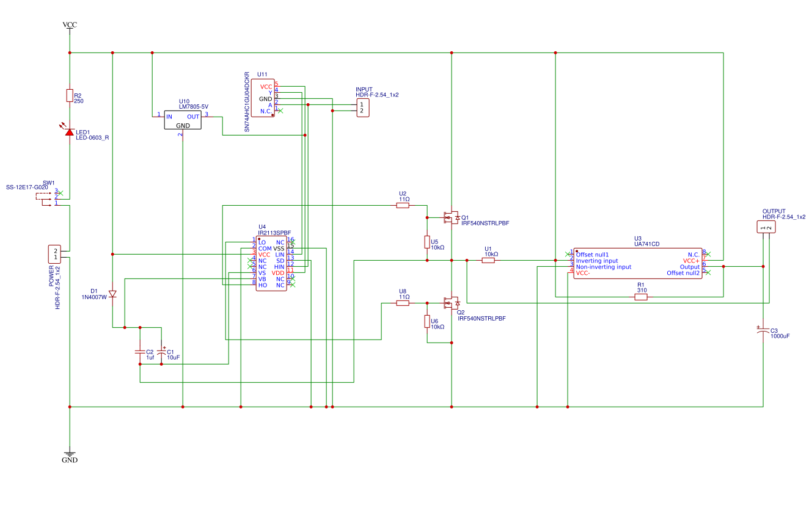This screenshot has width=812, height=505.
Task: Select the vertical "SN74AHC1GU04DCKR" label
Action: coord(247,102)
